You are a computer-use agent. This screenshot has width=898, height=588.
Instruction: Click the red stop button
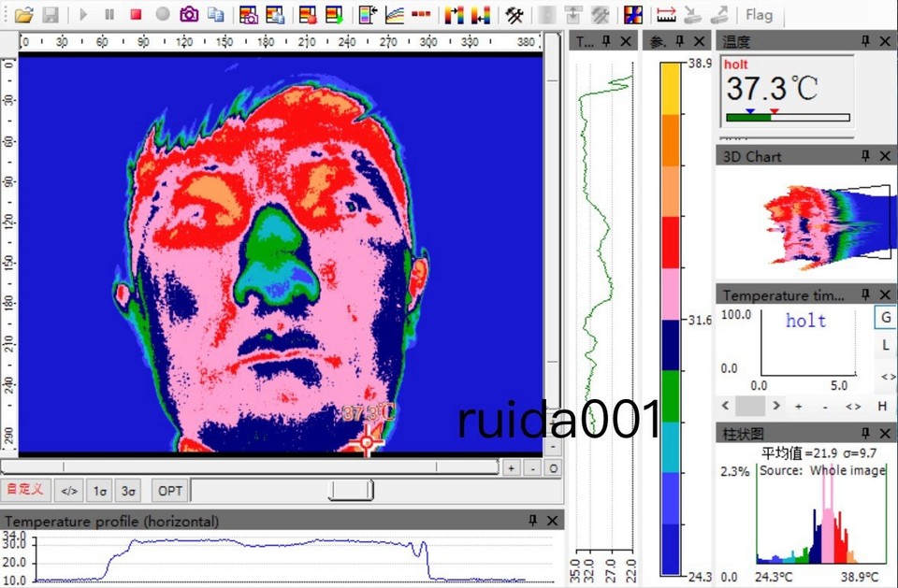(x=136, y=14)
